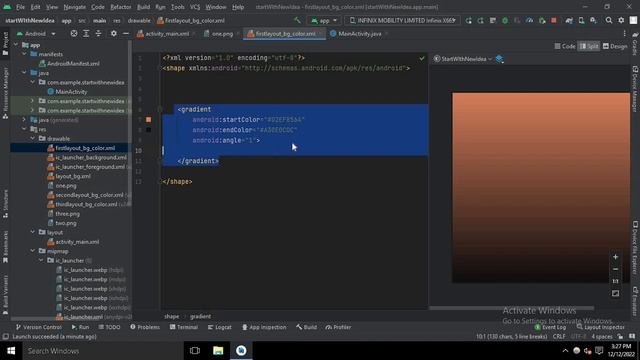Click zoom to fit screen preview icon
The width and height of the screenshot is (640, 360).
616,293
